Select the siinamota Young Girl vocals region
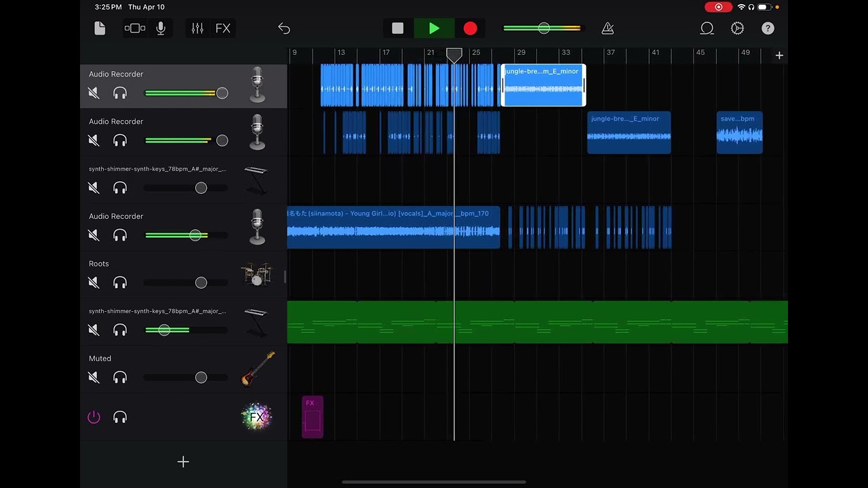This screenshot has width=868, height=488. coord(393,227)
